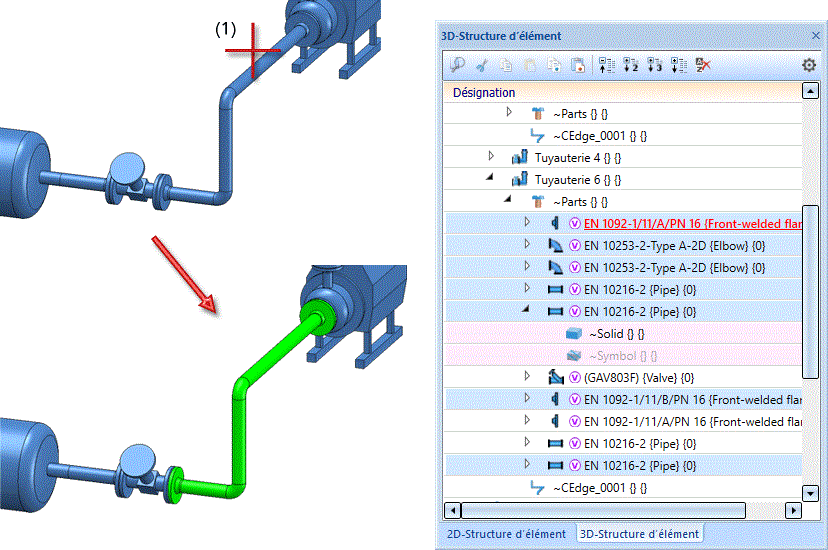This screenshot has width=828, height=550.
Task: Click the search magnifier icon in the structure toolbar
Action: pyautogui.click(x=457, y=65)
